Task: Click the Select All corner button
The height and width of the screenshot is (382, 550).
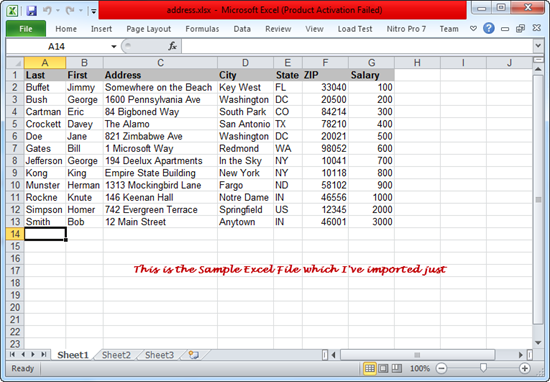Action: (15, 63)
